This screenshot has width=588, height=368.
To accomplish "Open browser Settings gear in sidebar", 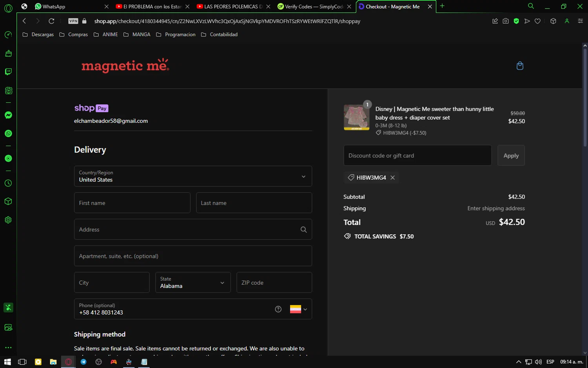I will 8,220.
